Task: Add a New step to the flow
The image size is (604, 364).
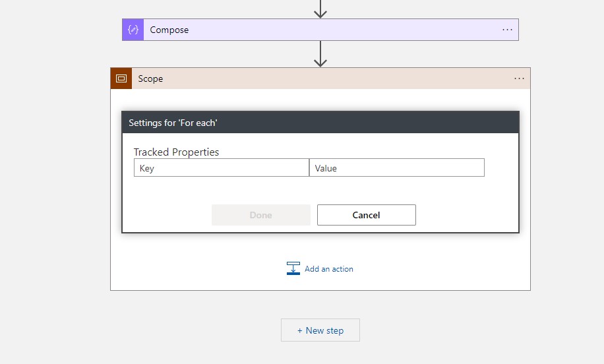Action: point(320,330)
